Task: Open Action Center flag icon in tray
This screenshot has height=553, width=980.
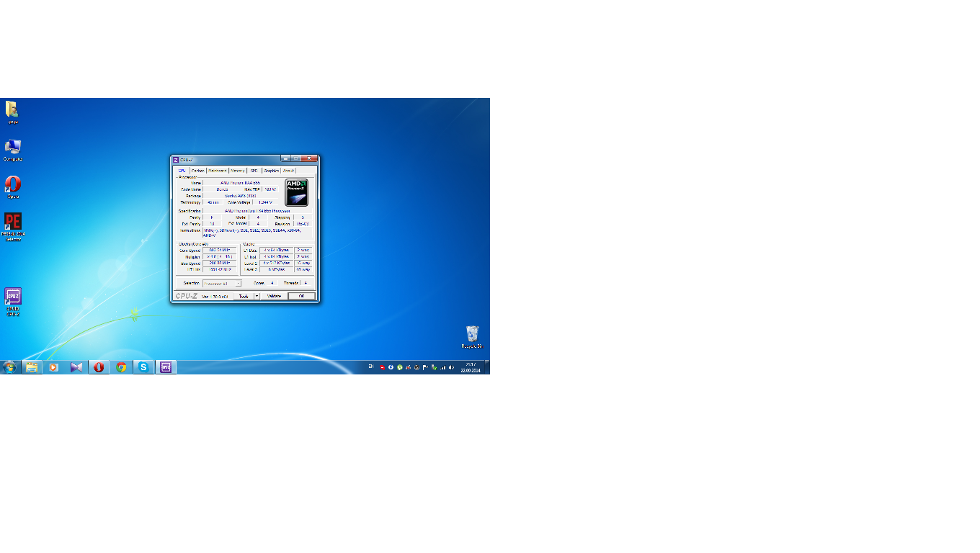Action: pos(426,367)
